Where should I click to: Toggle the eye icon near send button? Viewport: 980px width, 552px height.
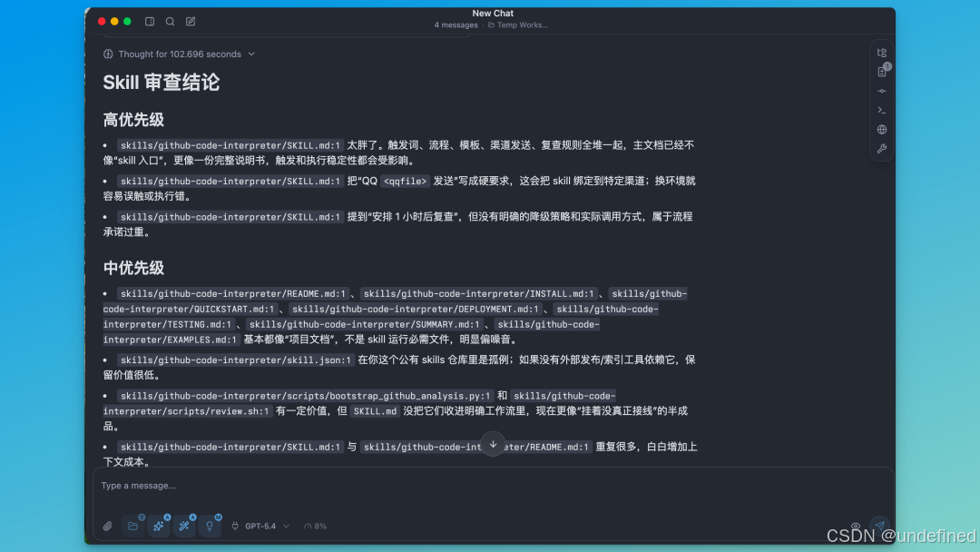pyautogui.click(x=856, y=527)
